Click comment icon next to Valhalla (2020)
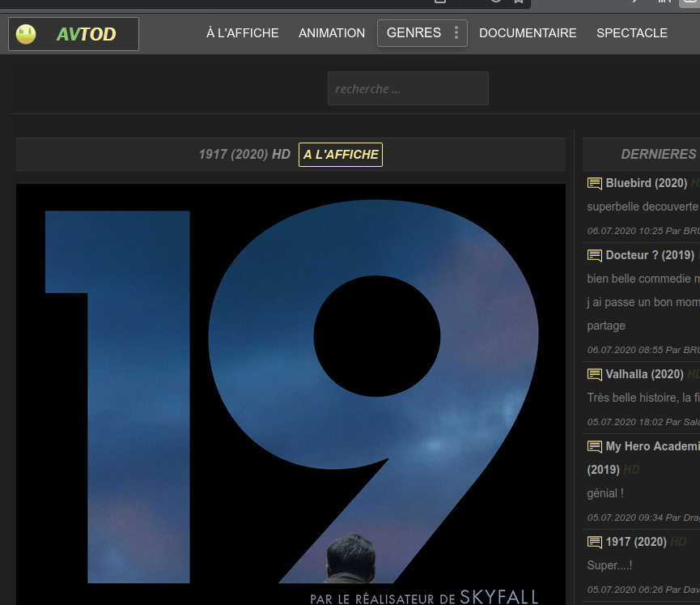Screen dimensions: 700x605 594,374
